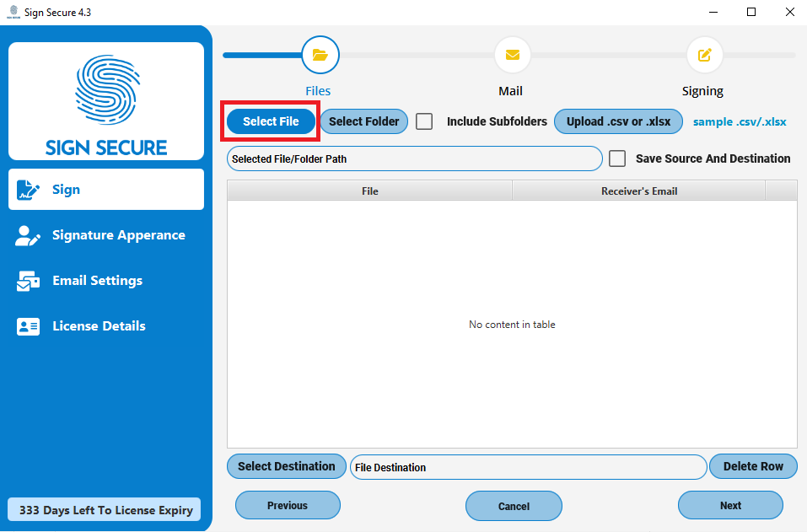Viewport: 807px width, 532px height.
Task: Maximize the Sign Secure window
Action: (x=751, y=12)
